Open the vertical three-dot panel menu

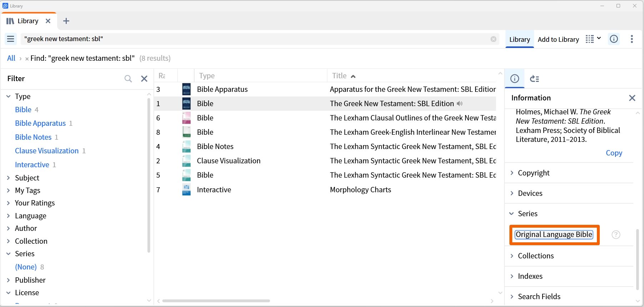click(632, 39)
